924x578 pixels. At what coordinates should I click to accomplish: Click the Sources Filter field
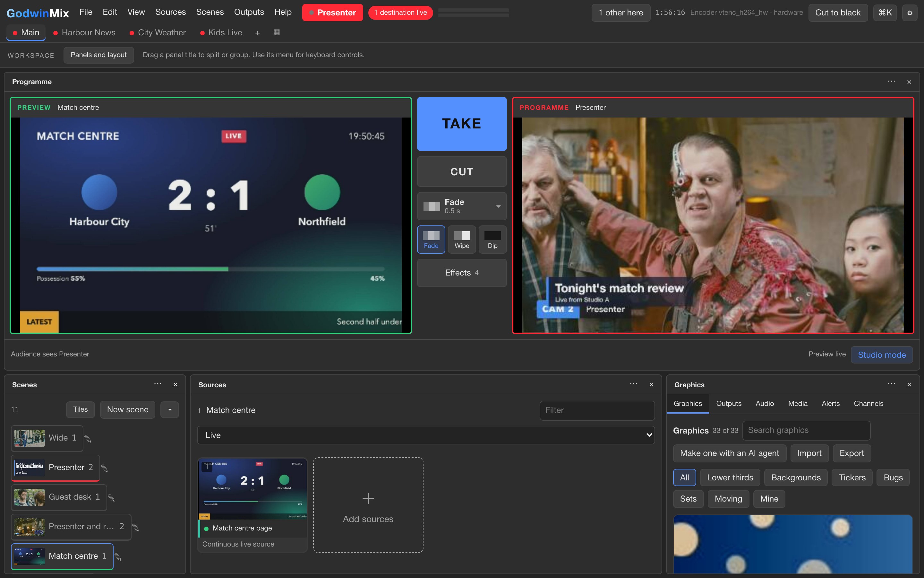click(597, 410)
